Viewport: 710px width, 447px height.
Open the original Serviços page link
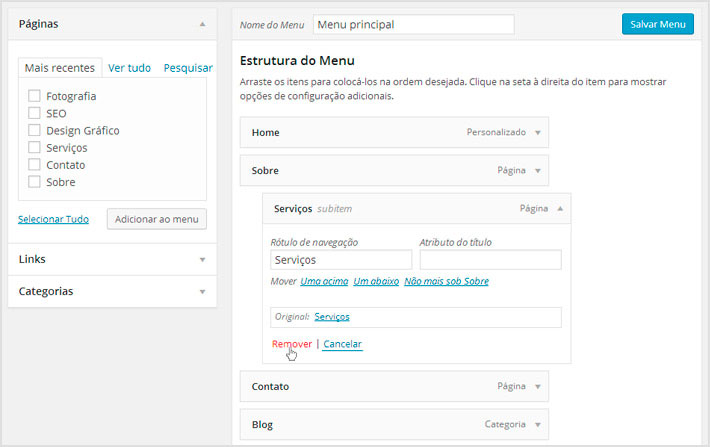(332, 317)
